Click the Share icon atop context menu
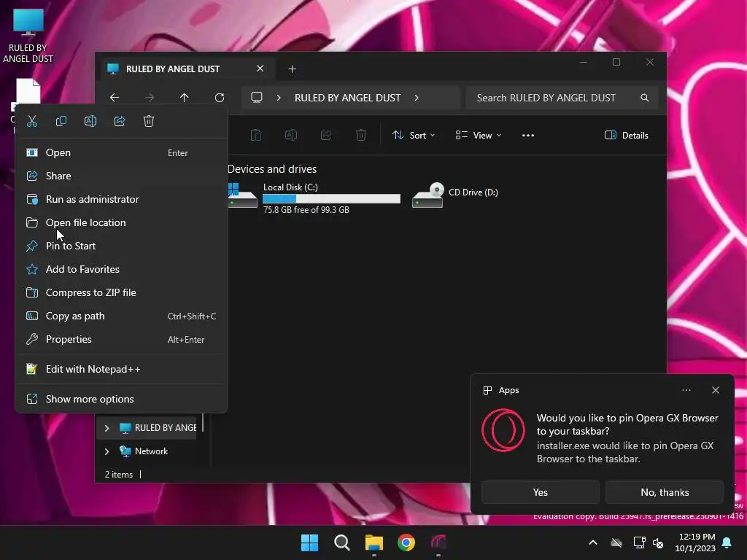Image resolution: width=747 pixels, height=560 pixels. click(x=120, y=121)
